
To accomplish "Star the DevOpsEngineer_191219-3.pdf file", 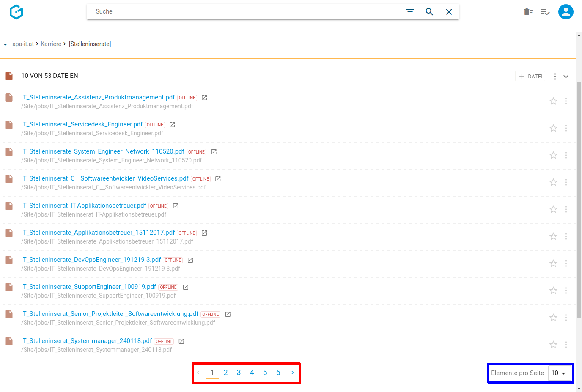I will (553, 263).
